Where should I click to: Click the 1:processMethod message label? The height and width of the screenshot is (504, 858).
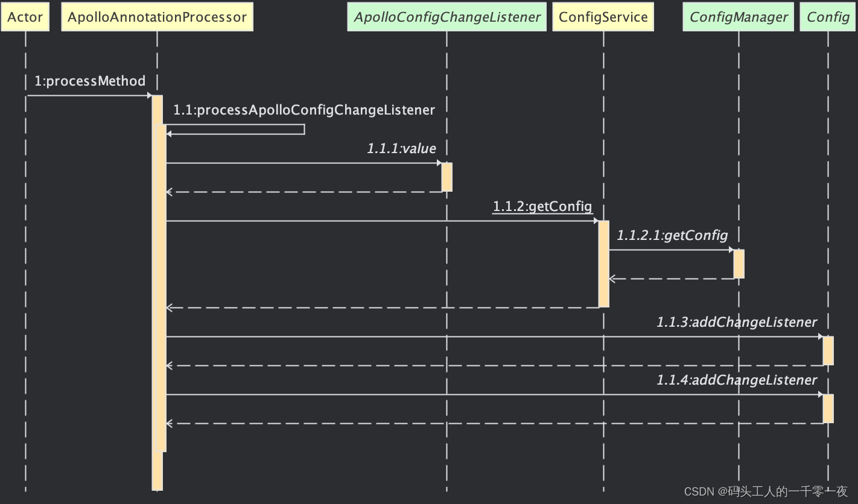tap(90, 81)
